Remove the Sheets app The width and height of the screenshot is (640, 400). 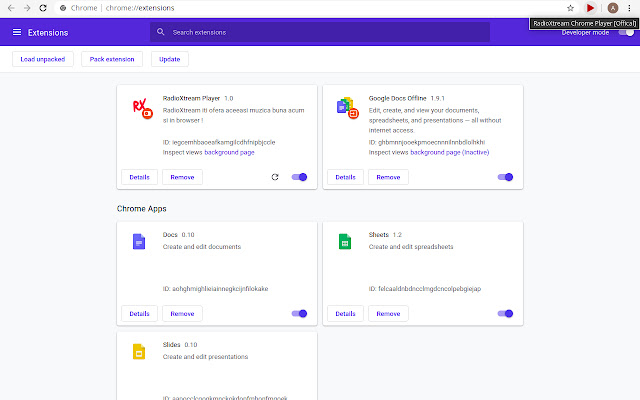(x=388, y=313)
